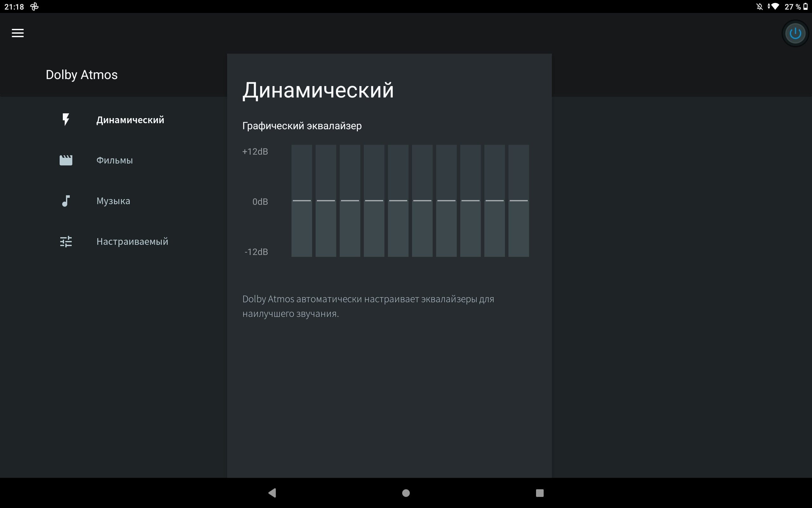The width and height of the screenshot is (812, 508).
Task: Click the Dolby Atmos title text
Action: 82,75
